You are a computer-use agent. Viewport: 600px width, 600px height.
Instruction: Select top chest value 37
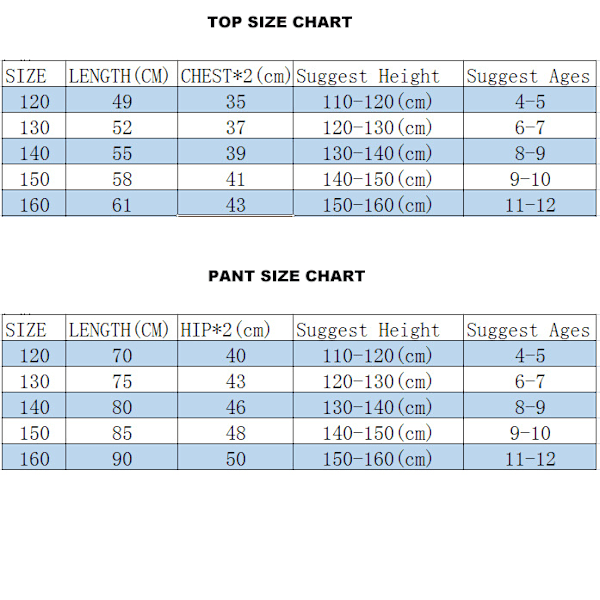pyautogui.click(x=235, y=127)
